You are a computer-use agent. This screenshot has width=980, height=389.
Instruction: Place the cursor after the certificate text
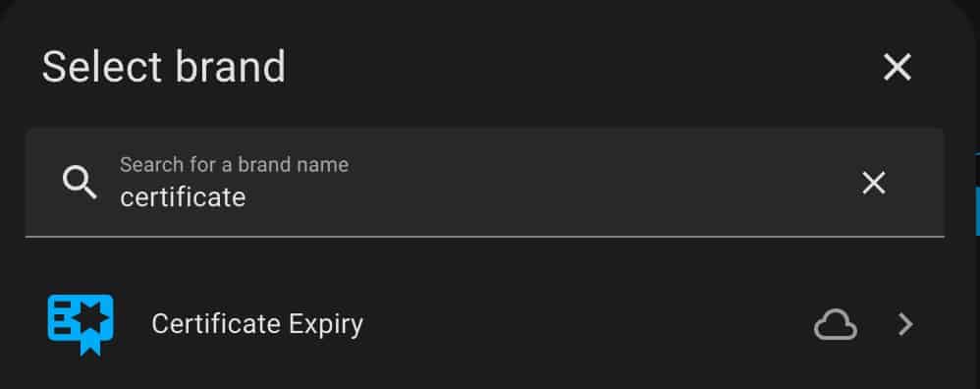pos(247,197)
